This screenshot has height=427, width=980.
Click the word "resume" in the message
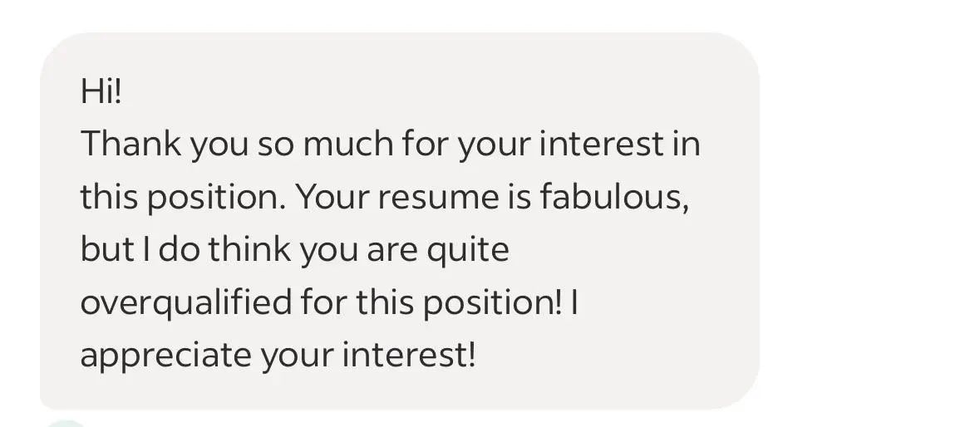point(438,197)
